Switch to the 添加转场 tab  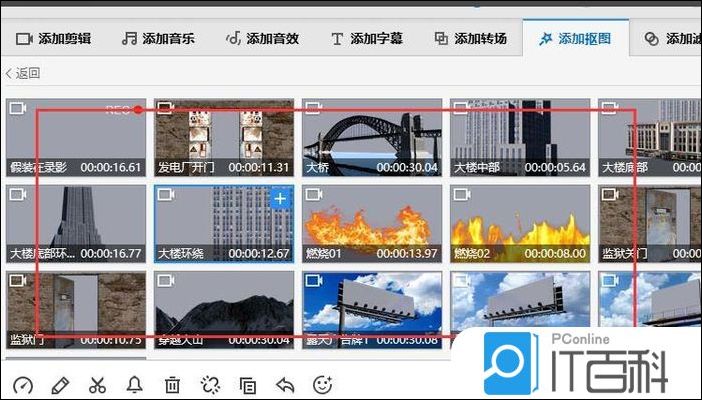pos(471,39)
